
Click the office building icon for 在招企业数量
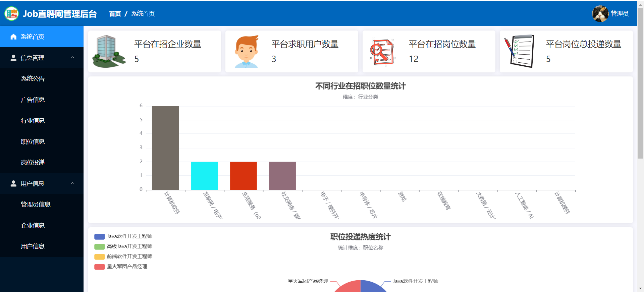[x=108, y=51]
